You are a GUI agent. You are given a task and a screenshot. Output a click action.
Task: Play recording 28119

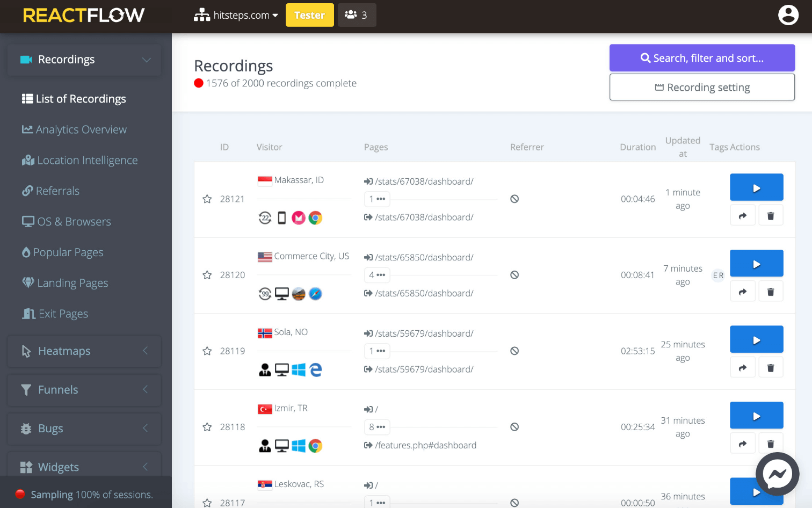(x=756, y=339)
